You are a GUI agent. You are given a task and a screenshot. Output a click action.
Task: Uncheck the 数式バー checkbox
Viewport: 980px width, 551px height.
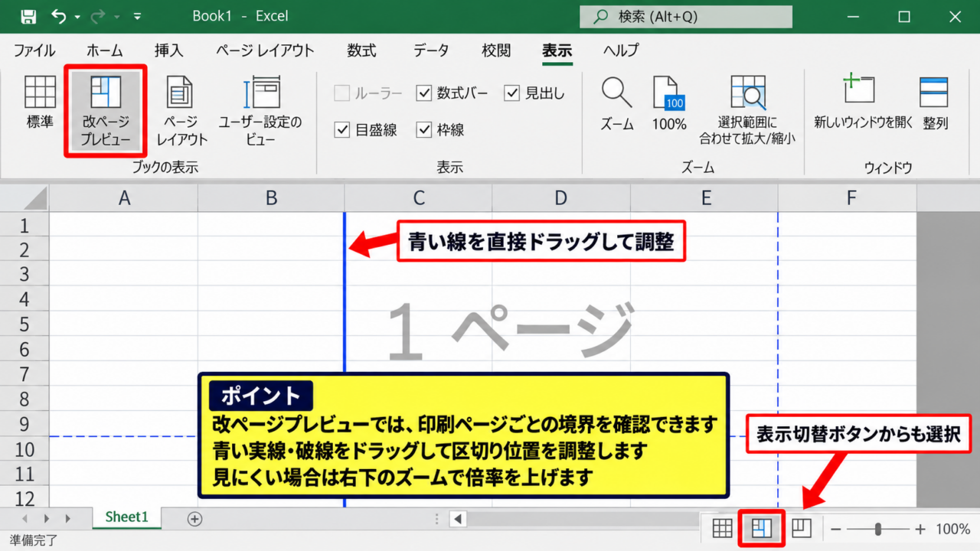pyautogui.click(x=423, y=93)
